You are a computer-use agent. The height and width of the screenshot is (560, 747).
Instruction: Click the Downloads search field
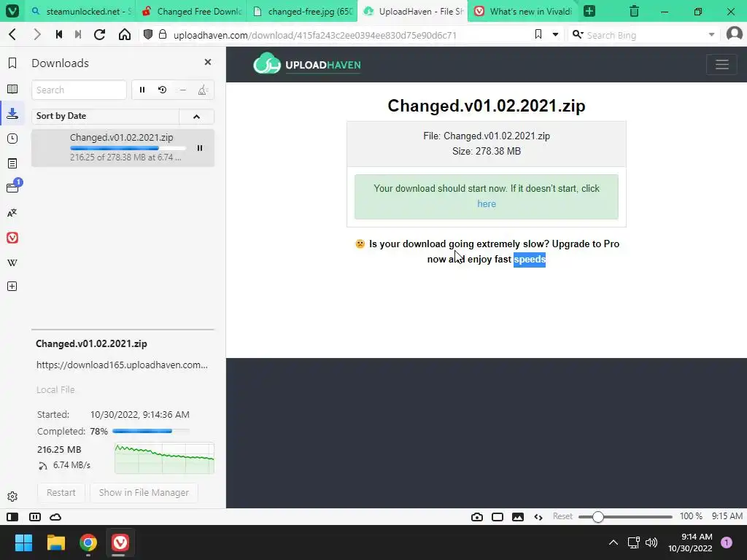[79, 90]
